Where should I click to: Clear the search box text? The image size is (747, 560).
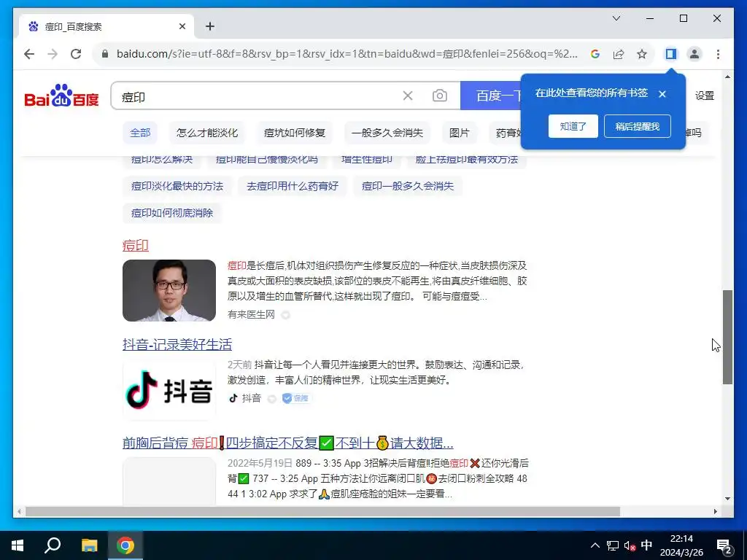408,96
